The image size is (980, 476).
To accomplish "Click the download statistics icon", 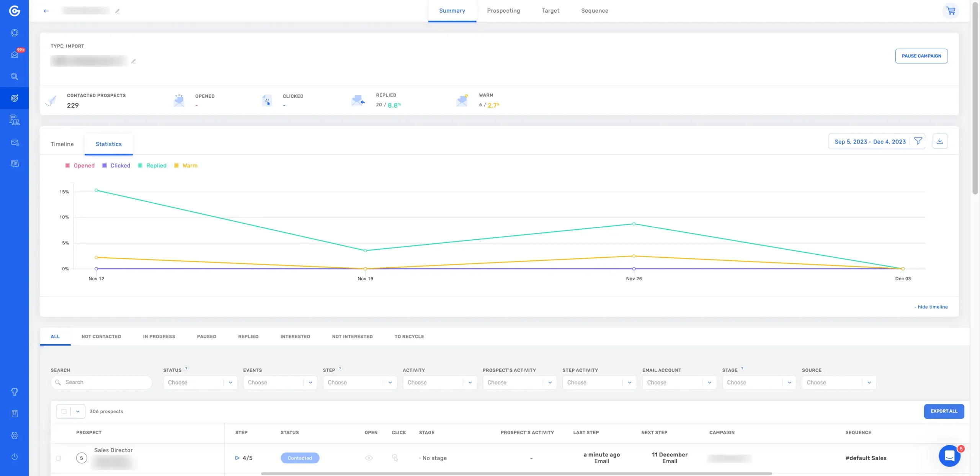I will [x=940, y=141].
